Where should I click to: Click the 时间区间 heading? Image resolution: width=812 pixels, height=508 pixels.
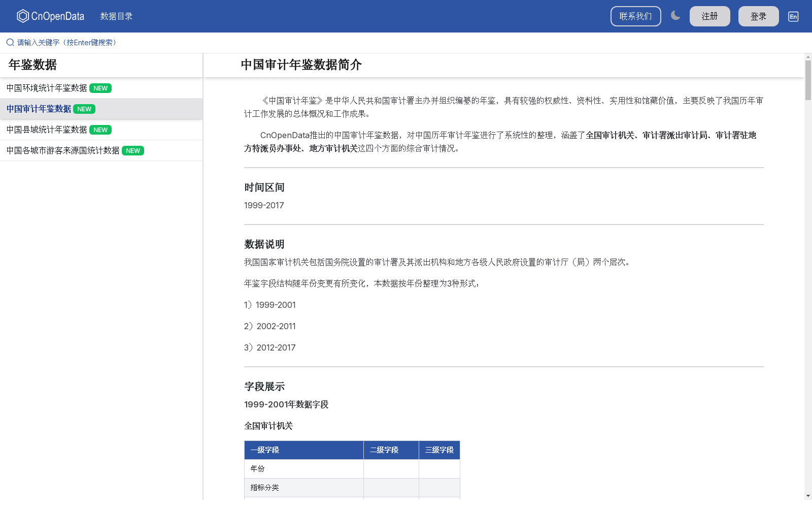[264, 187]
